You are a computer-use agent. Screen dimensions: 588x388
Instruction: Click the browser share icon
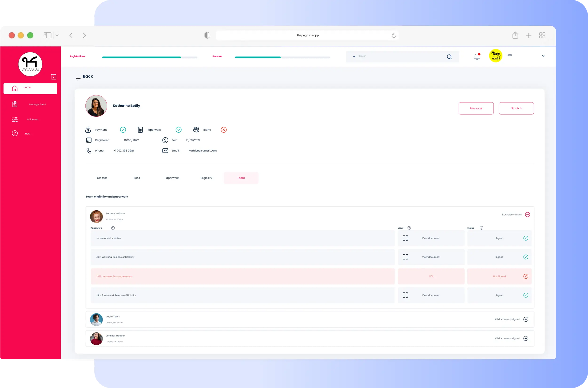[x=515, y=35]
